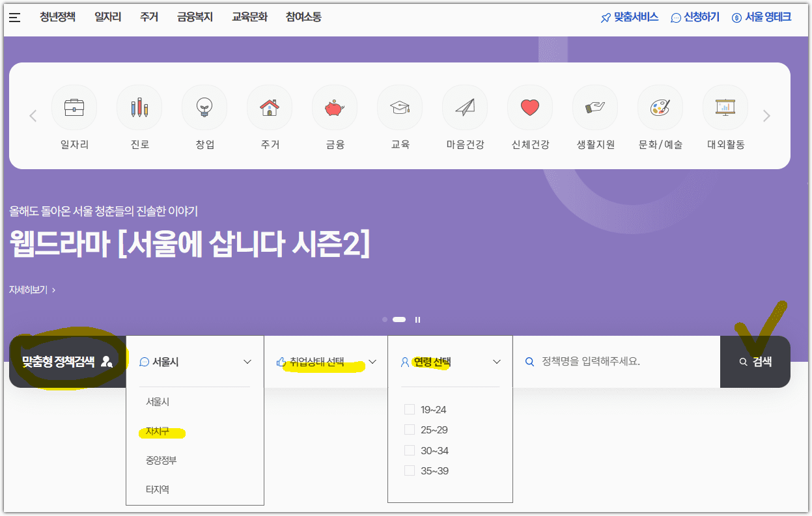Select the 주거 (housing) category icon
The height and width of the screenshot is (516, 812).
pyautogui.click(x=269, y=107)
